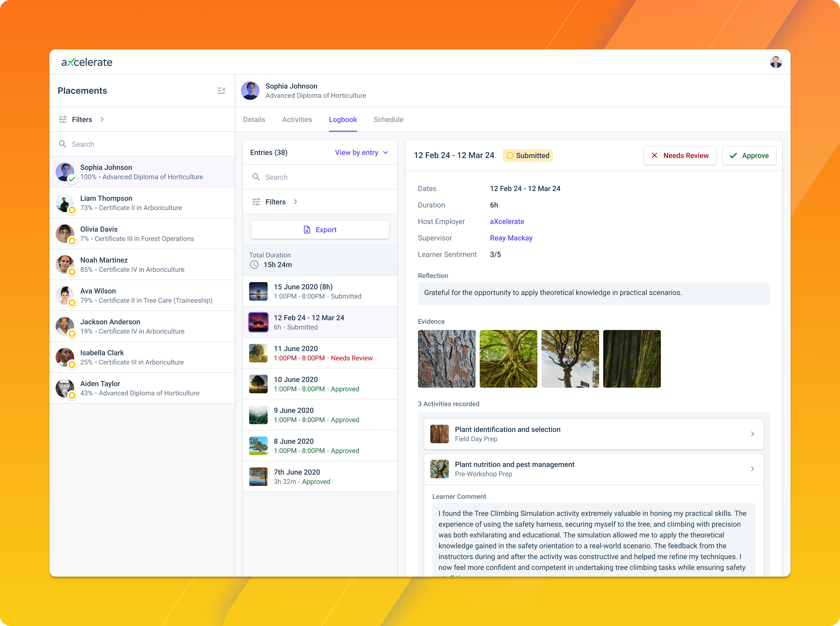Switch to the Activities tab
Viewport: 840px width, 626px height.
(297, 119)
